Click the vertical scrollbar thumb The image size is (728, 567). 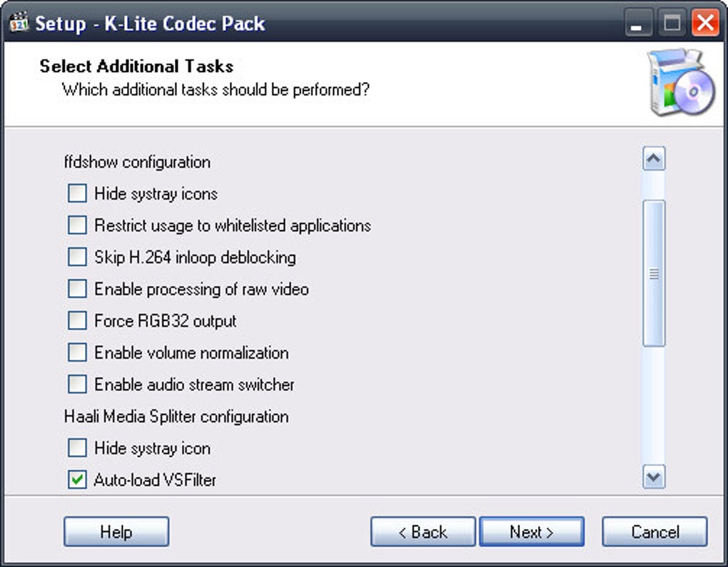[x=654, y=274]
